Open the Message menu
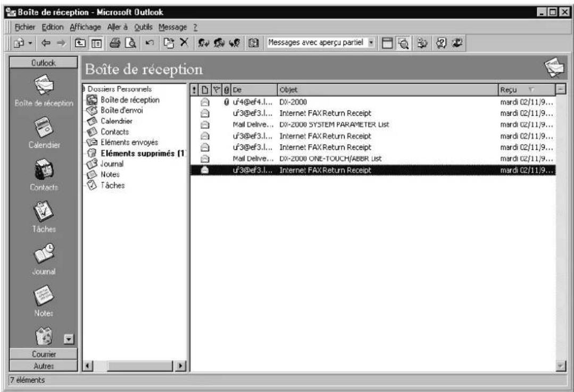The width and height of the screenshot is (574, 392). coord(172,27)
